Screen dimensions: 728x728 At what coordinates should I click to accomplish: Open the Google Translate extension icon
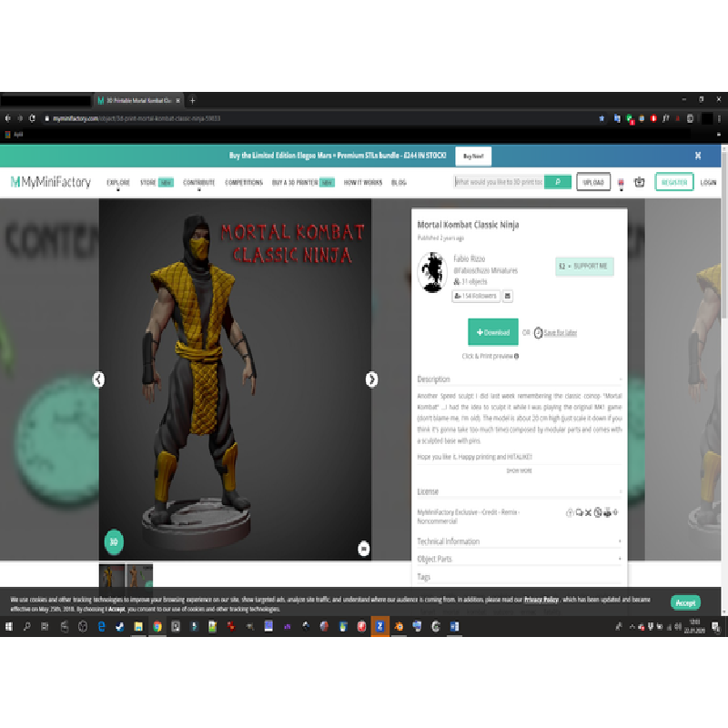click(617, 118)
